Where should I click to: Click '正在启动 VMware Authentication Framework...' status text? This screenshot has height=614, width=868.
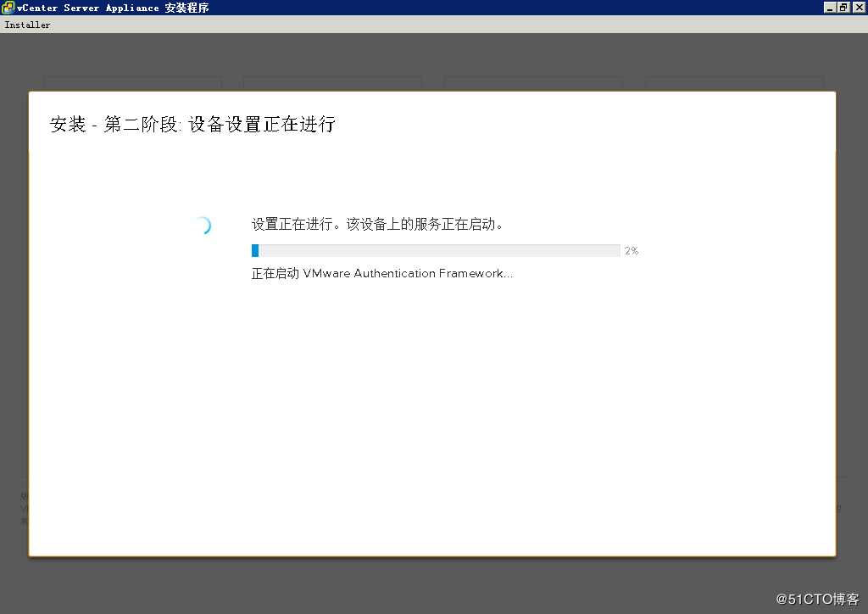(382, 274)
